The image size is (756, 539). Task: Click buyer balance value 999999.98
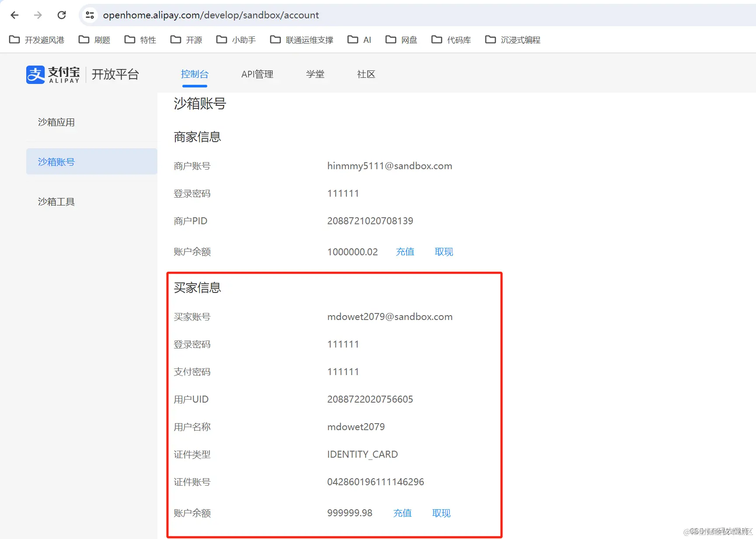[350, 513]
